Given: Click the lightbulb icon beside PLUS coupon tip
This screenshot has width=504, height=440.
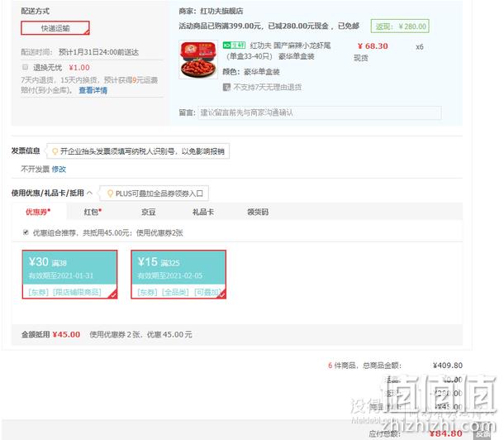Looking at the screenshot, I should [110, 194].
